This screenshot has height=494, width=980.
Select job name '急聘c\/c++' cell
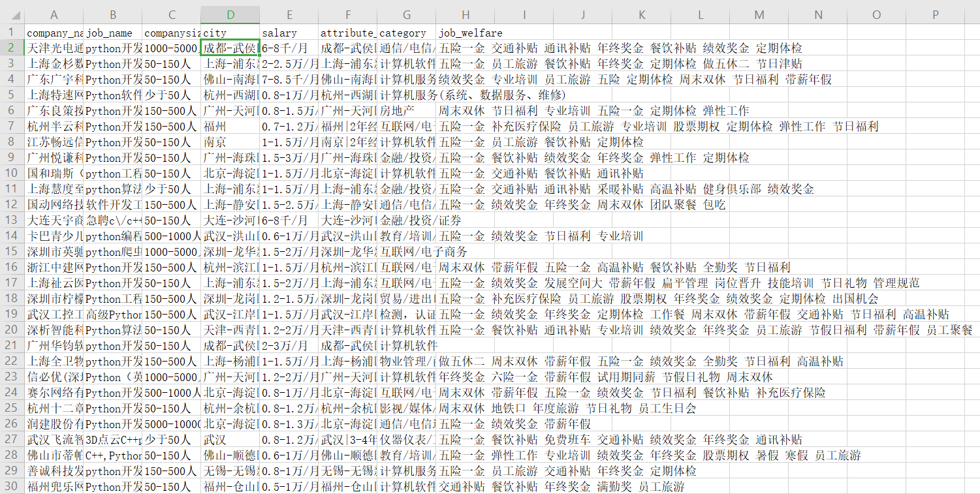coord(113,221)
